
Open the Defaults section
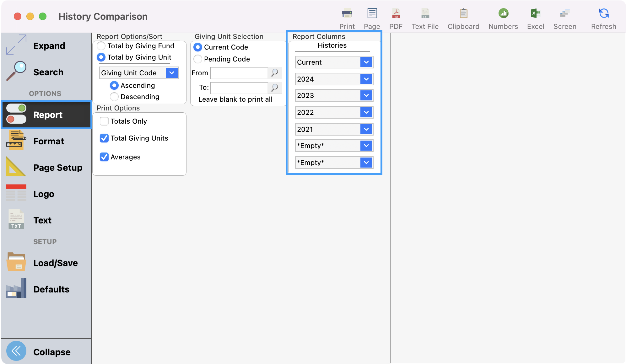[x=51, y=289]
